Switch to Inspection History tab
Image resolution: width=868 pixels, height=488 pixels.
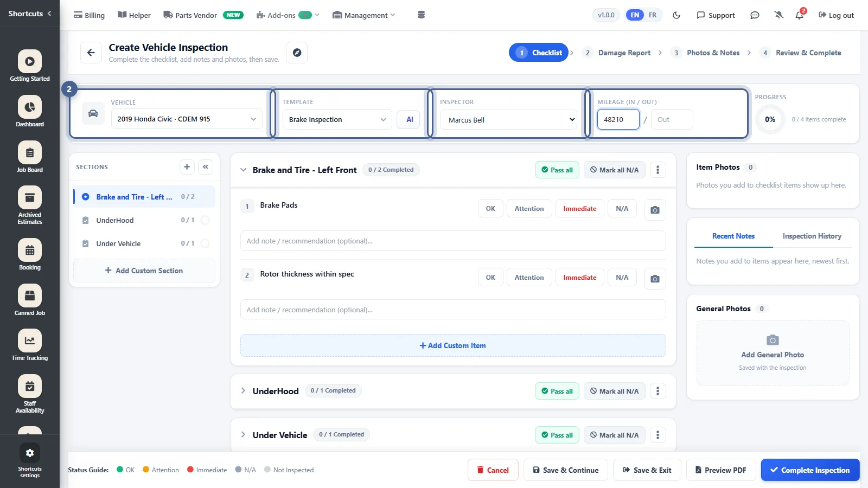click(812, 236)
